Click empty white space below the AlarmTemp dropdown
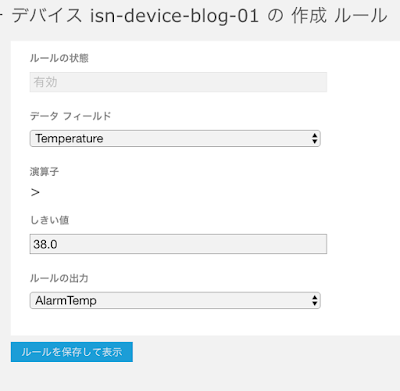This screenshot has height=391, width=400. point(200,322)
